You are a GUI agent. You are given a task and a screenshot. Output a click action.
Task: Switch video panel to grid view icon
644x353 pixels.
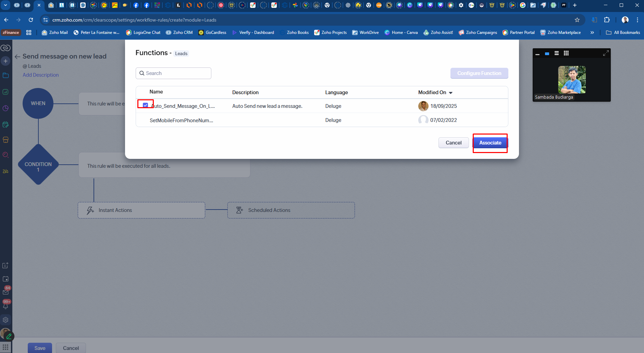pyautogui.click(x=566, y=53)
